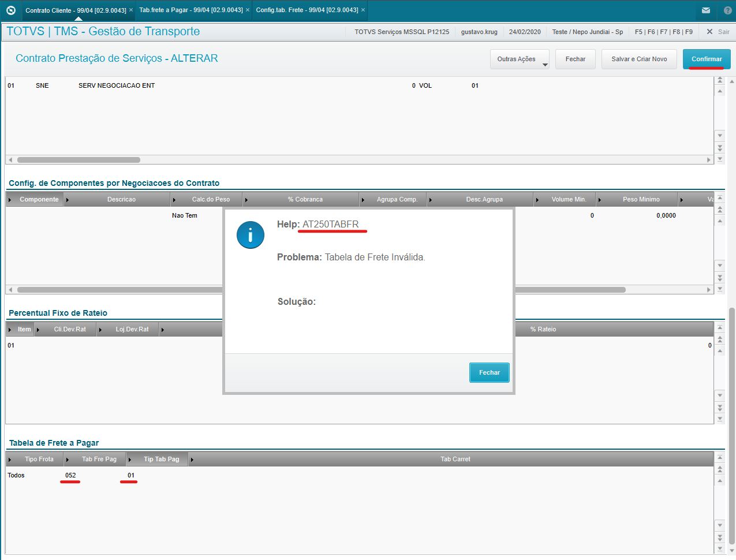Jump to first row in Config. de Componentes grid
This screenshot has height=560, width=736.
point(720,198)
